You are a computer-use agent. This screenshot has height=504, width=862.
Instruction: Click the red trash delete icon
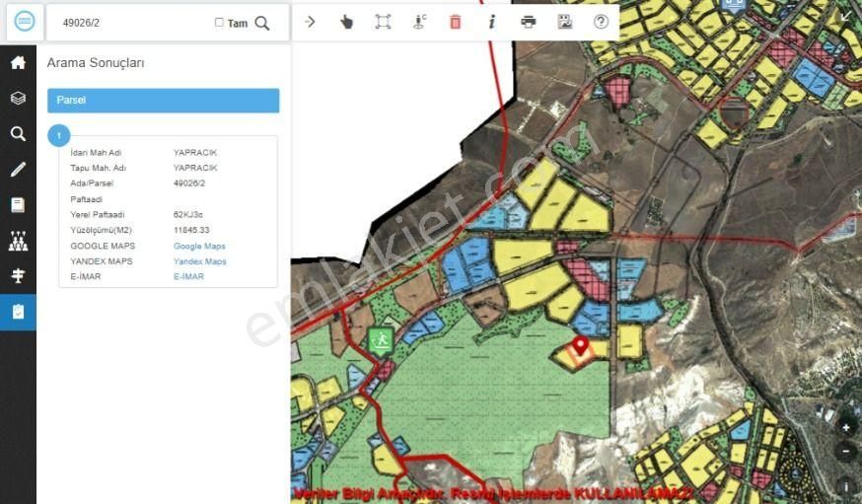tap(456, 22)
